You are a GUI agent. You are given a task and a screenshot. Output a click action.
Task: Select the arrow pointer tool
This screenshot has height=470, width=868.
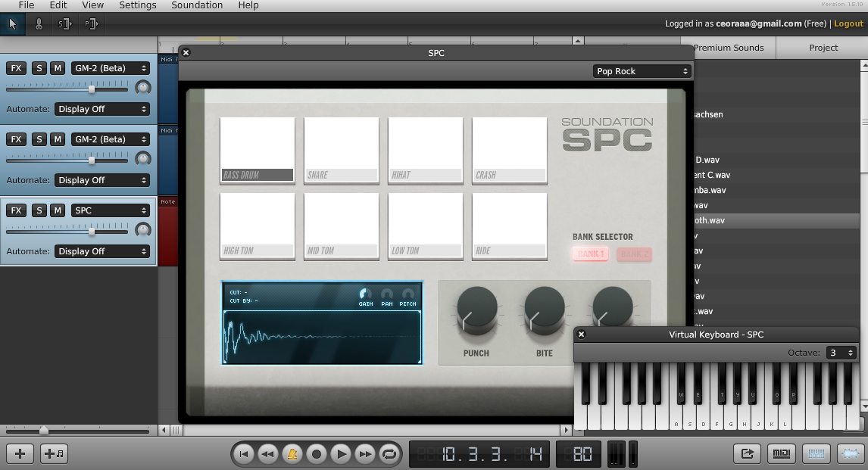(12, 23)
